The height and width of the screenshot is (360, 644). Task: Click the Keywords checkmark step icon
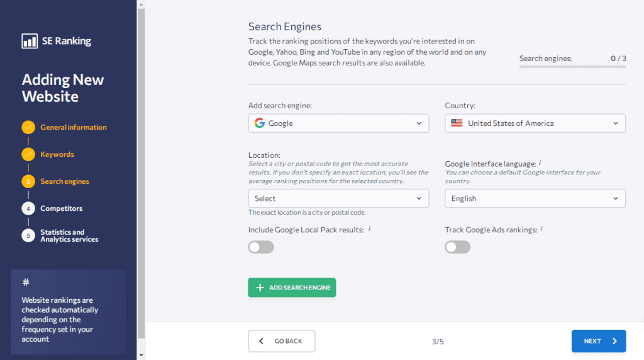click(28, 155)
